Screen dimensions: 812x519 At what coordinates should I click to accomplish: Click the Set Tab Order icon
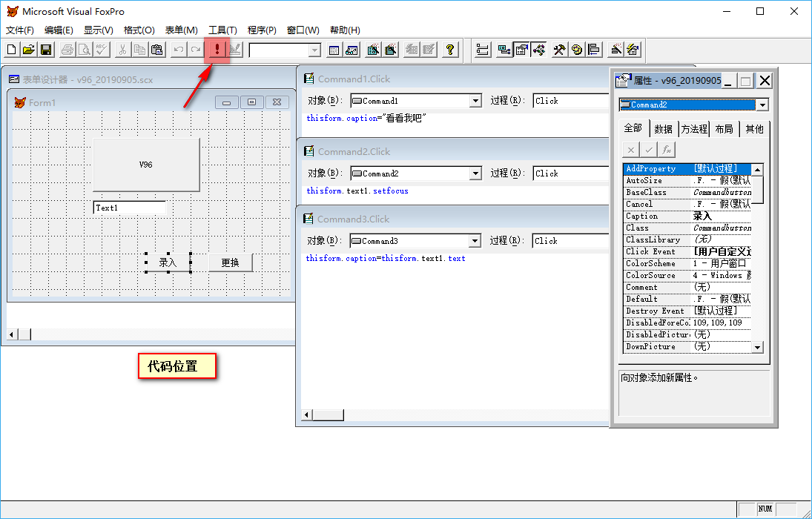(483, 50)
